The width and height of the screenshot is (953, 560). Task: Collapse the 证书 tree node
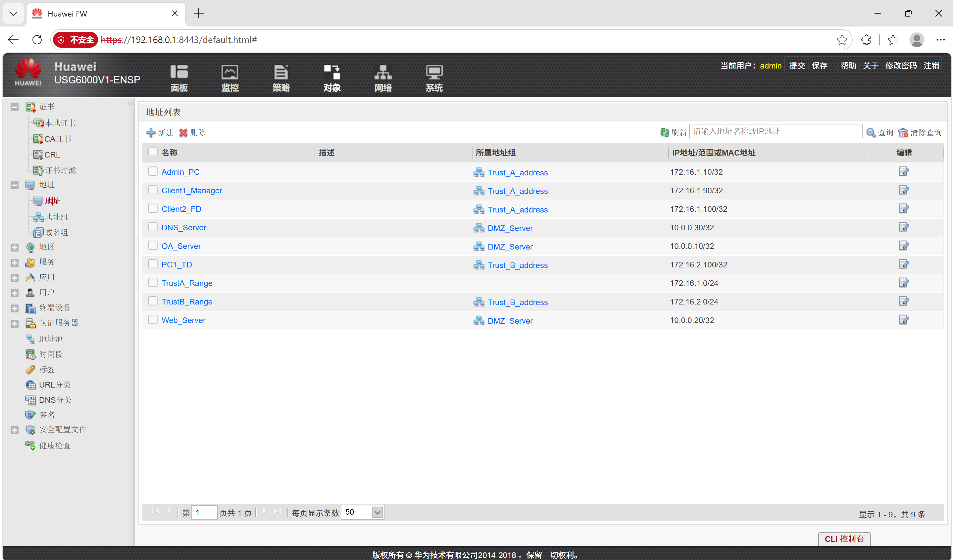click(14, 107)
